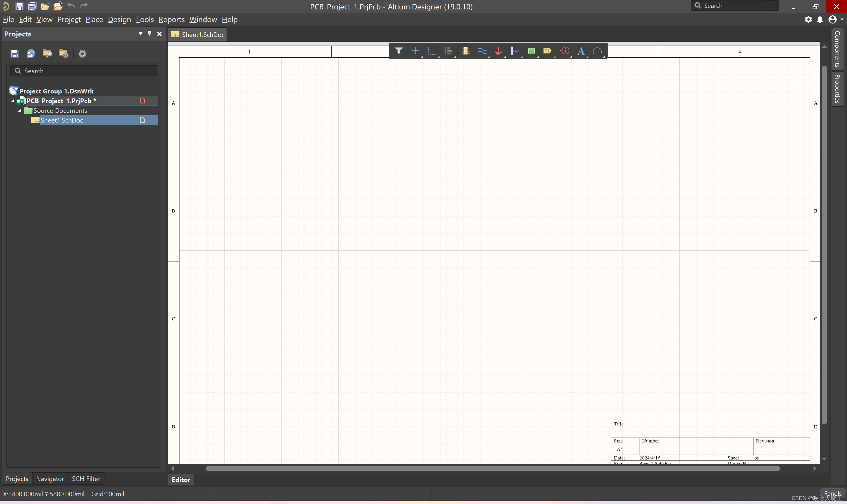Click the Sheet Symbol icon

pos(531,51)
